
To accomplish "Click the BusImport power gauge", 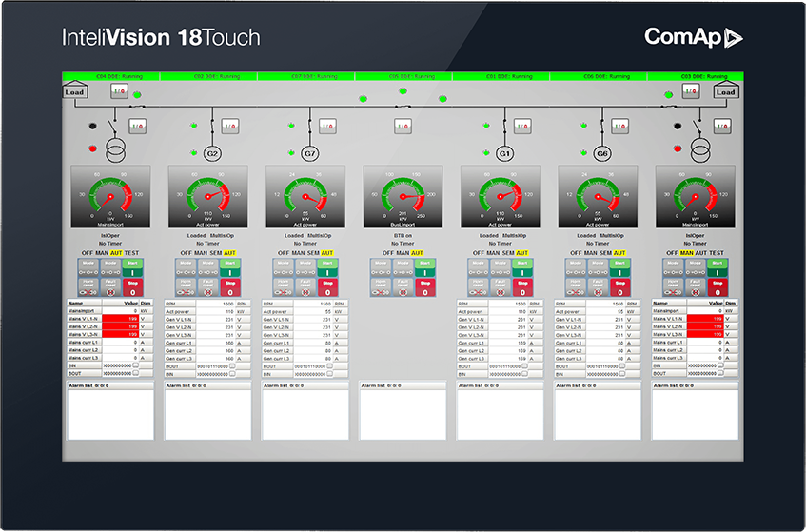I will [403, 196].
